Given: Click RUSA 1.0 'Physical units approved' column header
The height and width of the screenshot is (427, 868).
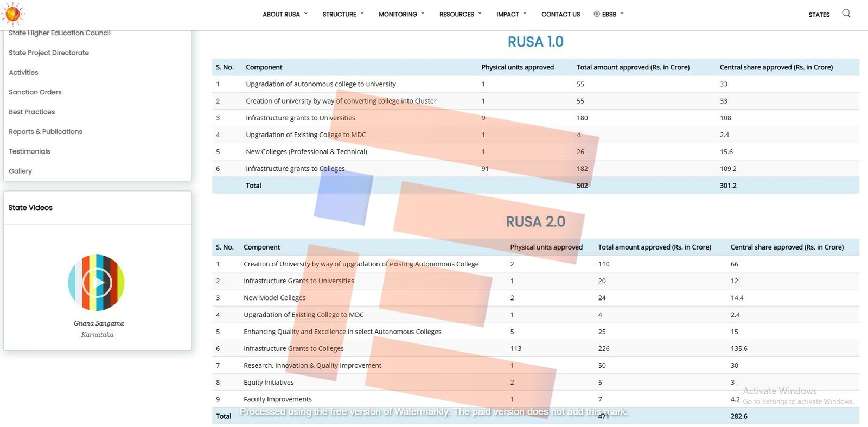Looking at the screenshot, I should [x=518, y=67].
